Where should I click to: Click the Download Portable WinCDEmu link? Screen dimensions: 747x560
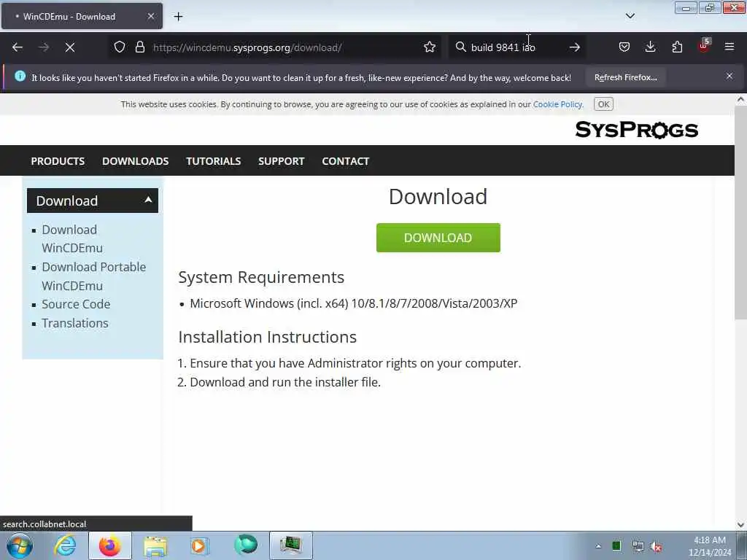93,276
